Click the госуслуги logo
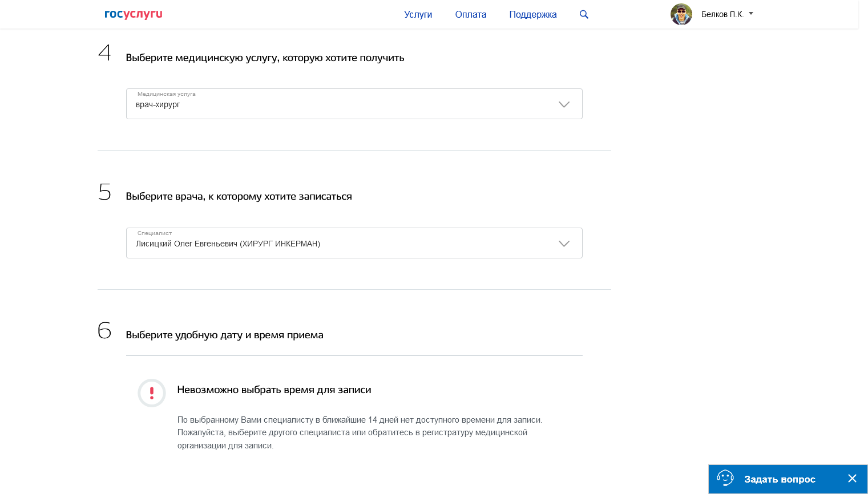This screenshot has height=494, width=868. [x=133, y=14]
